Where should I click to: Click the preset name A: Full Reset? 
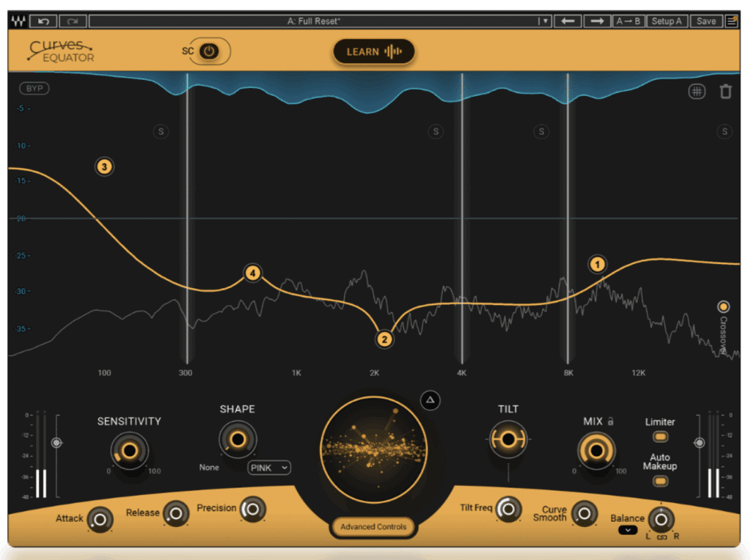[314, 21]
